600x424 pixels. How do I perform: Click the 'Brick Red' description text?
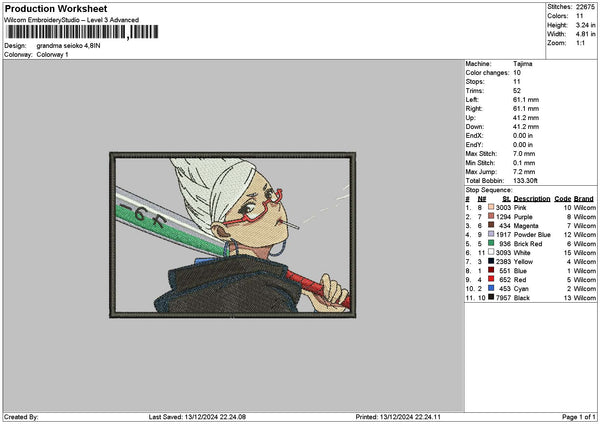point(528,244)
